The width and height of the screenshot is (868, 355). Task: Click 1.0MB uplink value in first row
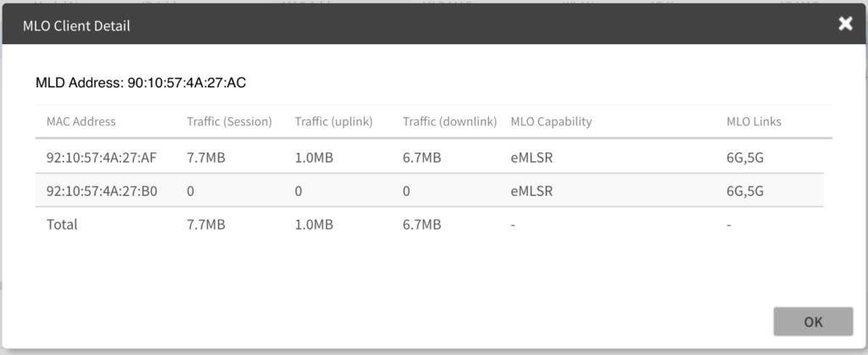(314, 157)
